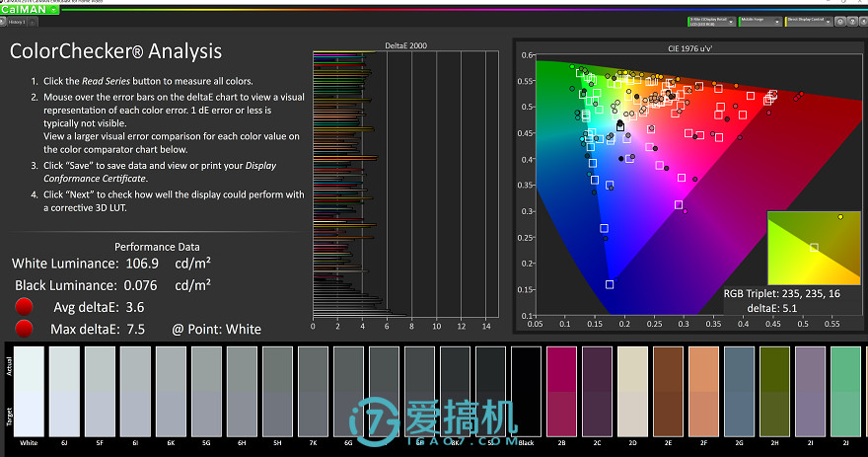
Task: Select the 2H olive green swatch
Action: (x=775, y=392)
